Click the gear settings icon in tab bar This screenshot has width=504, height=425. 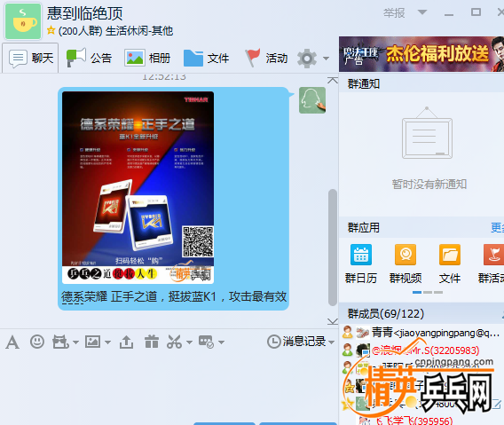(x=307, y=59)
